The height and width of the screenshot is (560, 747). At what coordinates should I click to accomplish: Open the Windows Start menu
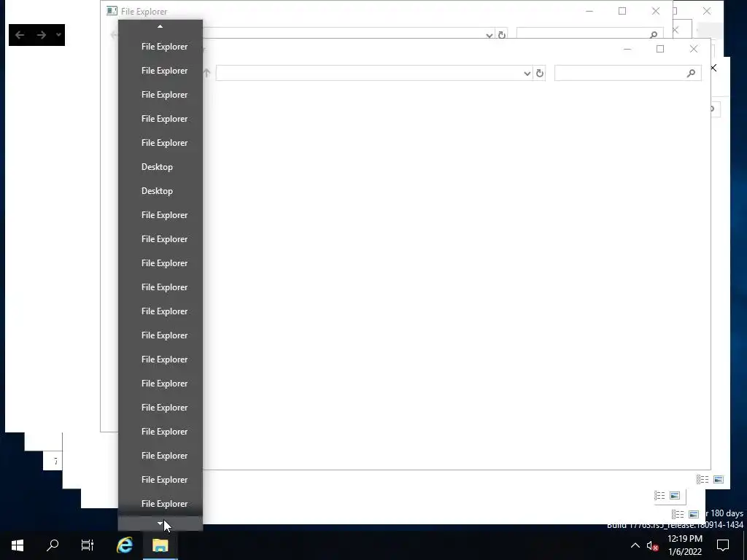[18, 545]
